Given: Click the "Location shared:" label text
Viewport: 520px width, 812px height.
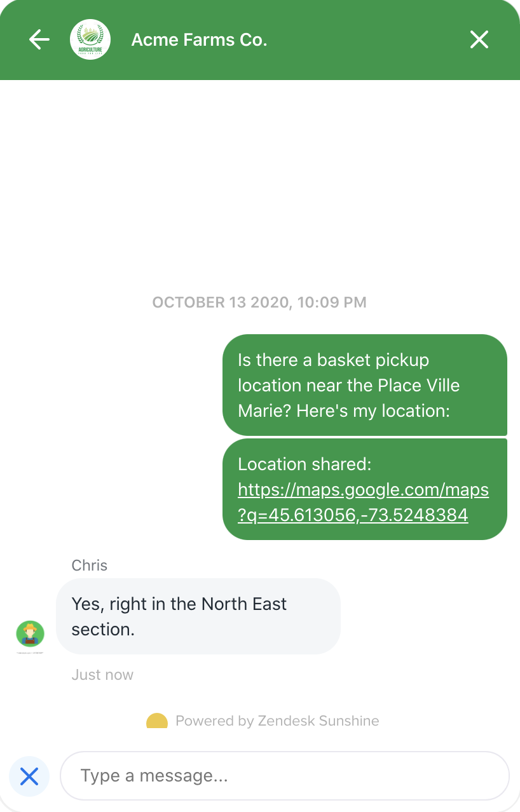Looking at the screenshot, I should [304, 464].
